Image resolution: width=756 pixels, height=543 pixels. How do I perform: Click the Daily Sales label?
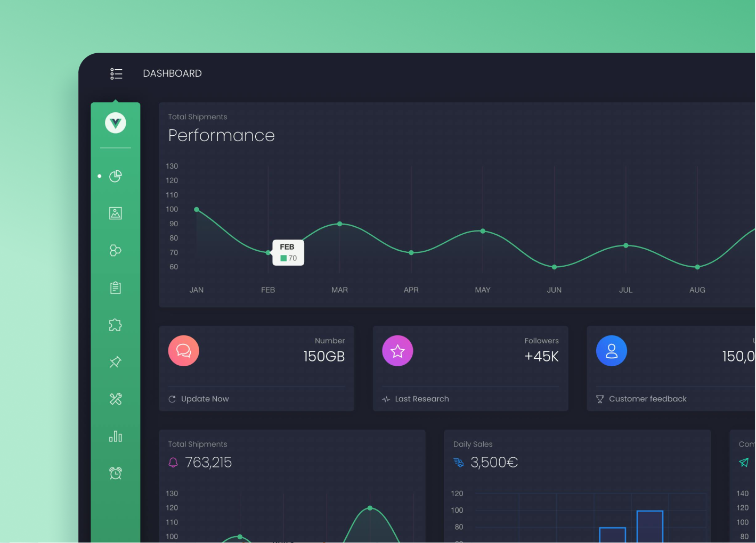(473, 445)
